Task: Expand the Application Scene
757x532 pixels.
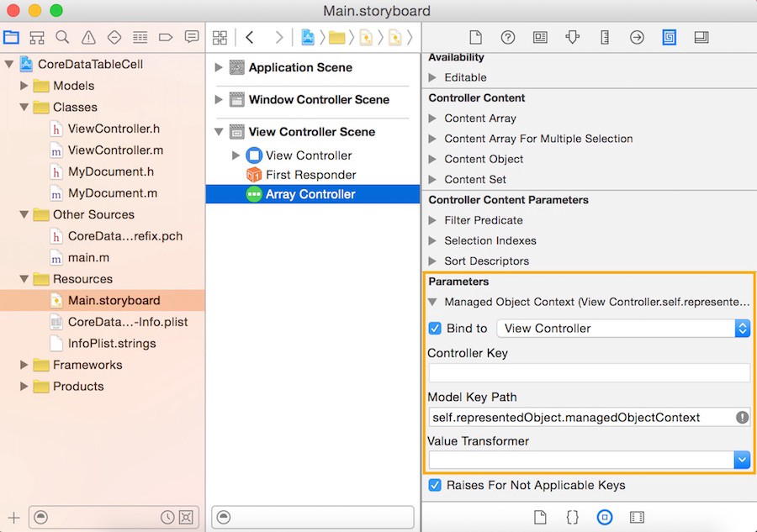Action: pos(219,67)
